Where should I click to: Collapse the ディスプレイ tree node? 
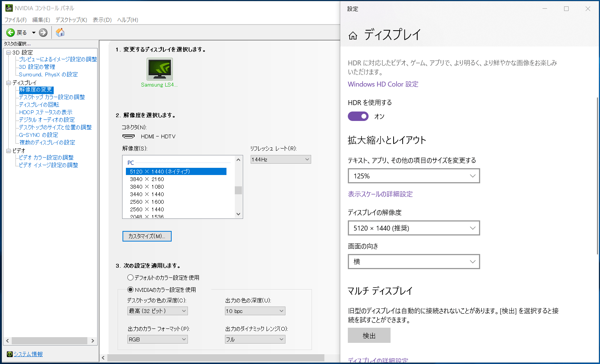point(8,83)
